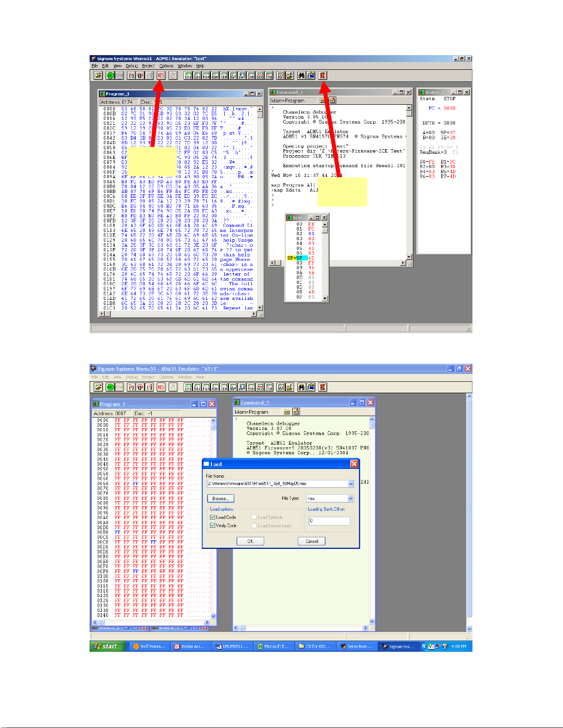563x728 pixels.
Task: Open the SRC window icon in the "test" toolbar
Action: point(197,75)
